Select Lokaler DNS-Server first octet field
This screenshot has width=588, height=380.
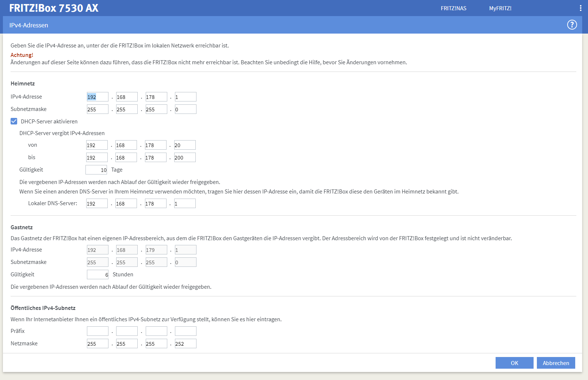pos(97,203)
